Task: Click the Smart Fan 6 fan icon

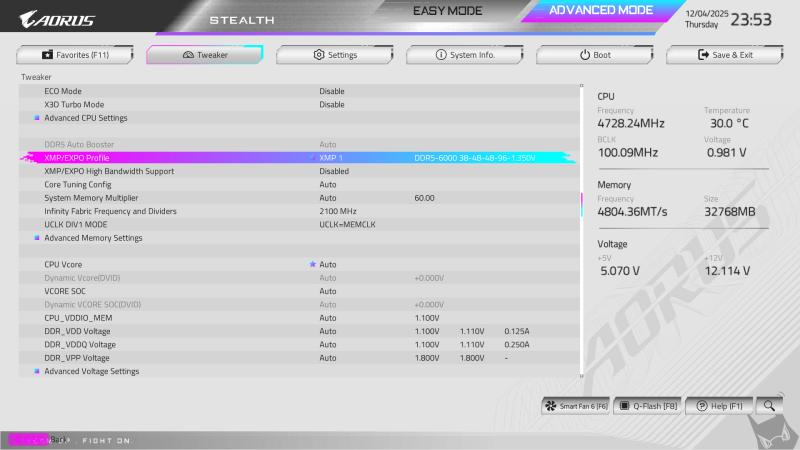Action: point(551,406)
